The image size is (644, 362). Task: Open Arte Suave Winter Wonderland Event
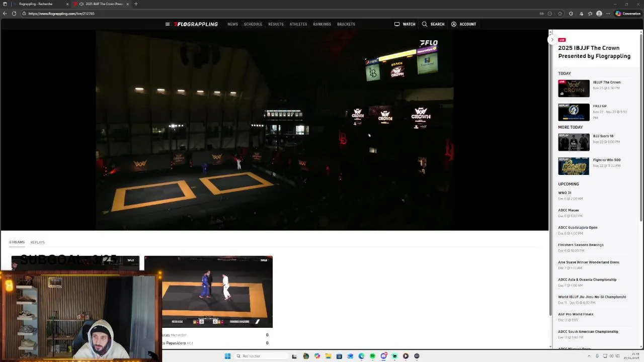[589, 262]
